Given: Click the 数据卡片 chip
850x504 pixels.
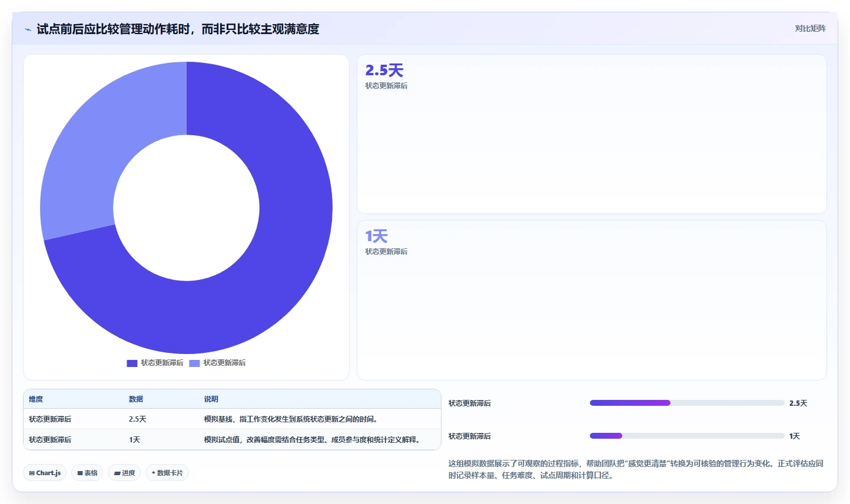Looking at the screenshot, I should (167, 473).
